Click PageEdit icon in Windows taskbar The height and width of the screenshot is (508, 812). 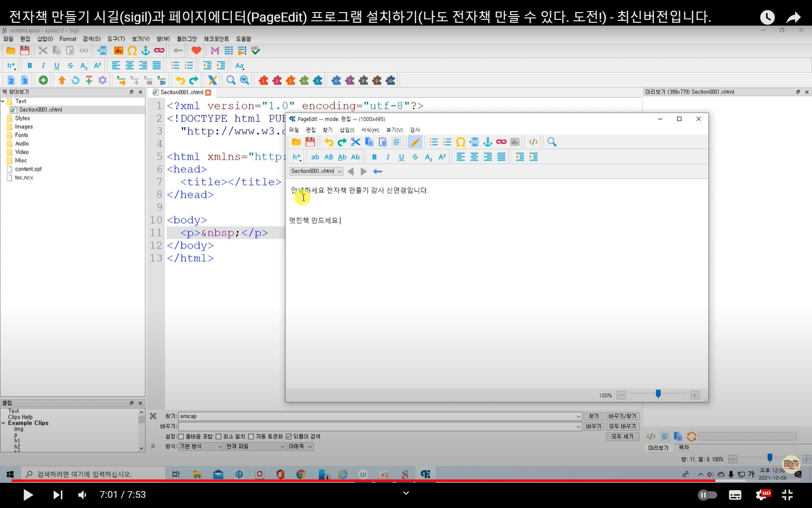425,474
